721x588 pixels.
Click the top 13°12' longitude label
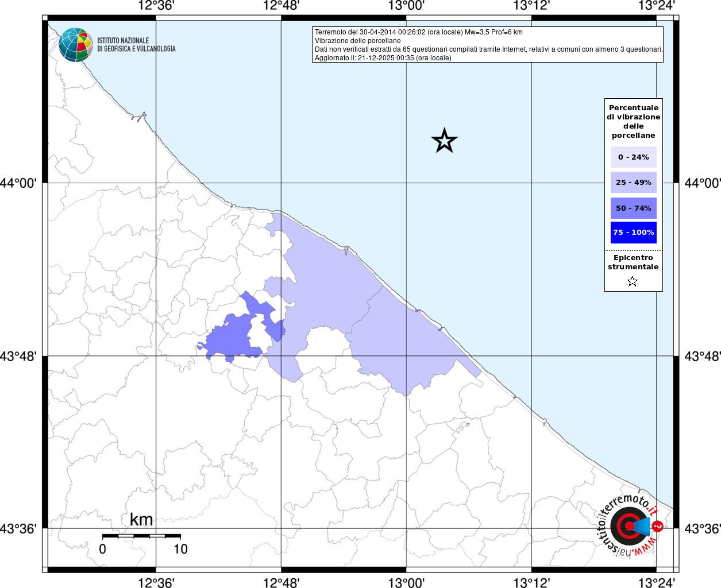tap(531, 6)
